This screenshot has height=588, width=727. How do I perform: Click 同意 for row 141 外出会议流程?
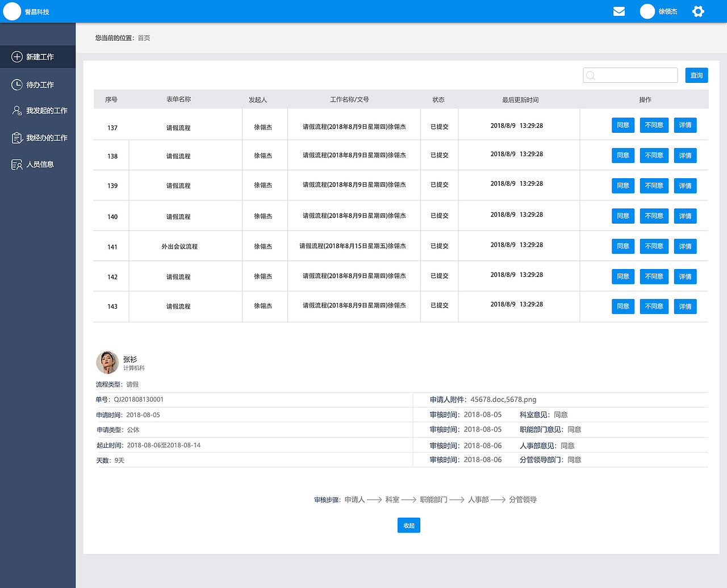(x=623, y=246)
